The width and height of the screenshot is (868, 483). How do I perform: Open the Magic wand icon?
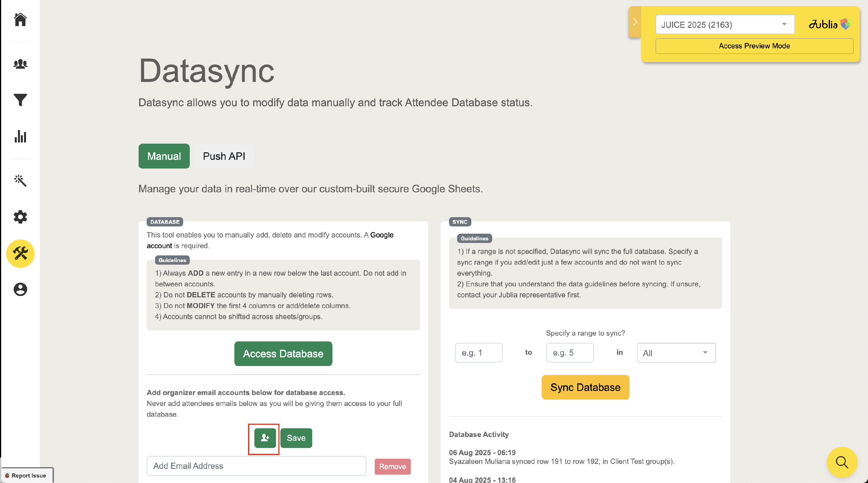click(20, 180)
